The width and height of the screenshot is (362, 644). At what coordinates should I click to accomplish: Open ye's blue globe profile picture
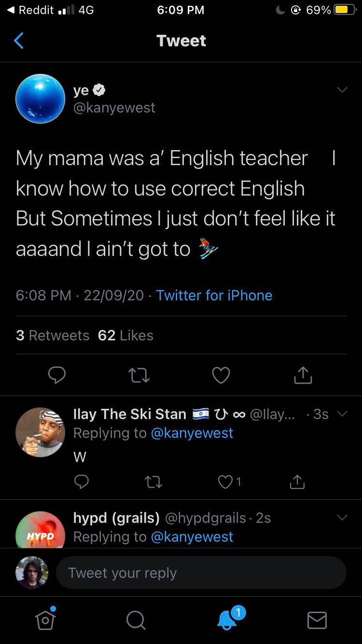pyautogui.click(x=41, y=98)
